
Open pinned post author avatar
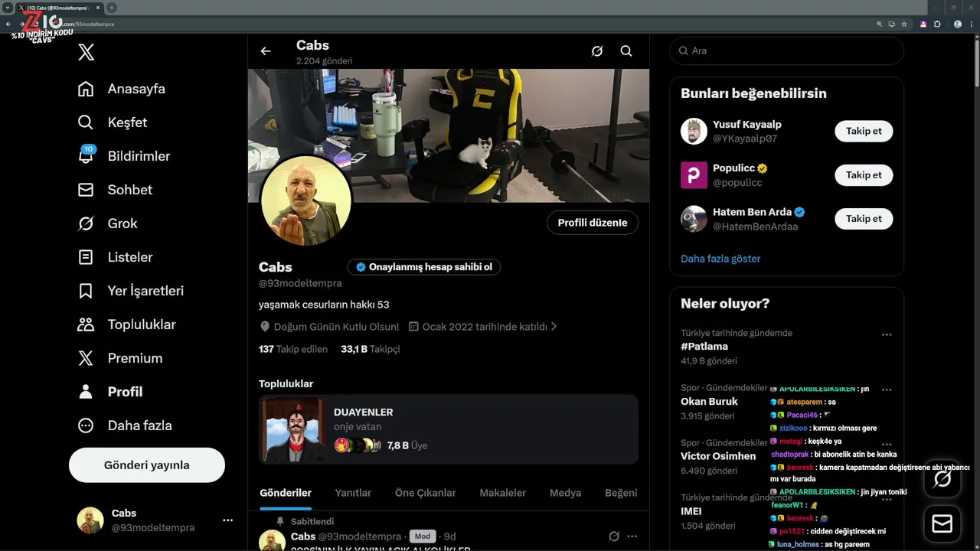coord(272,541)
